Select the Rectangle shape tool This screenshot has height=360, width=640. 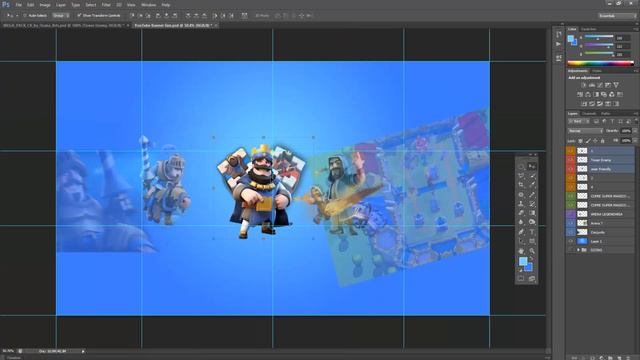tap(532, 241)
